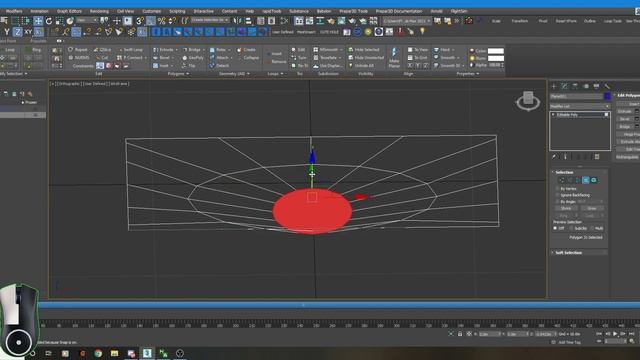Click the Illum swatch in Properties
This screenshot has height=360, width=640.
click(496, 58)
